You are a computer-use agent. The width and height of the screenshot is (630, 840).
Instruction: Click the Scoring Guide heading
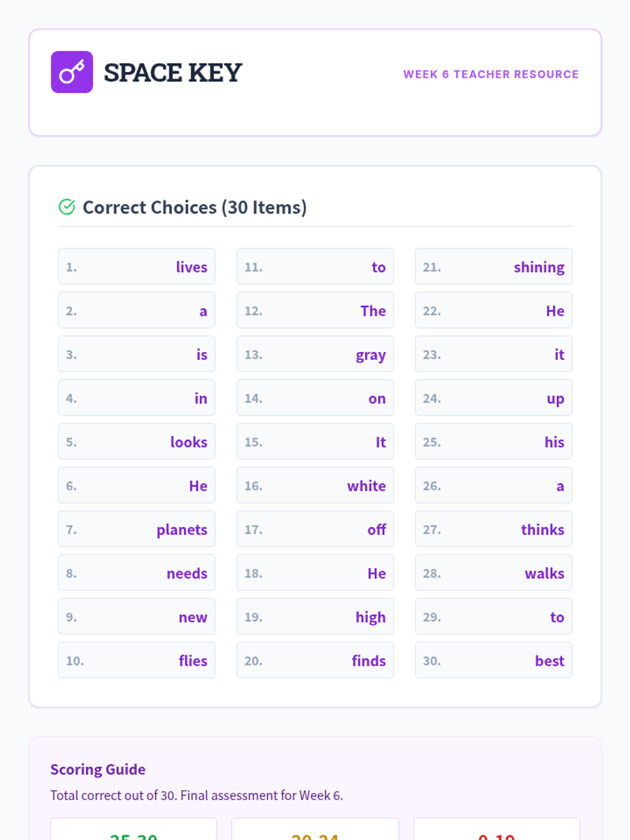(x=98, y=769)
